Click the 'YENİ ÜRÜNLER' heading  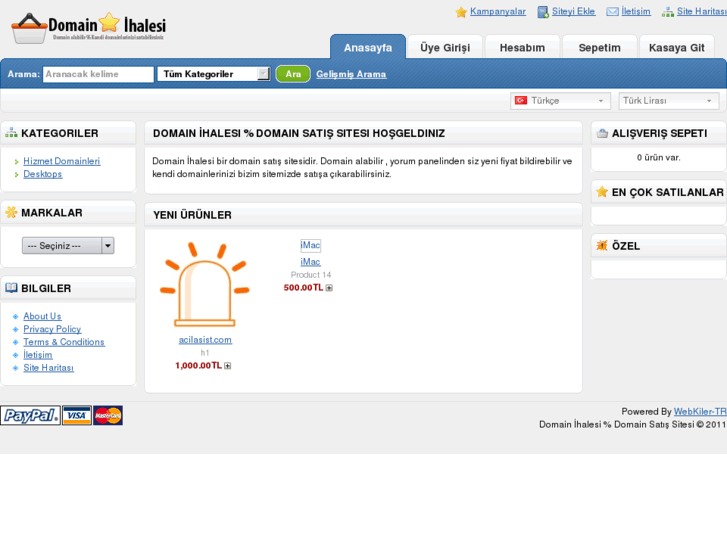tap(192, 215)
